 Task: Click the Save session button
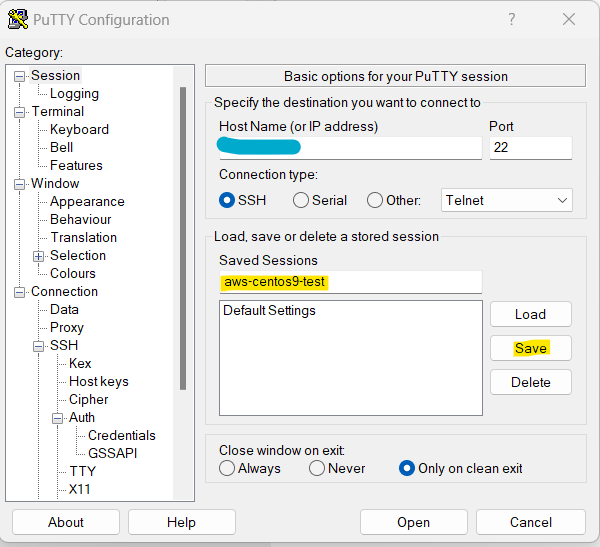click(531, 348)
